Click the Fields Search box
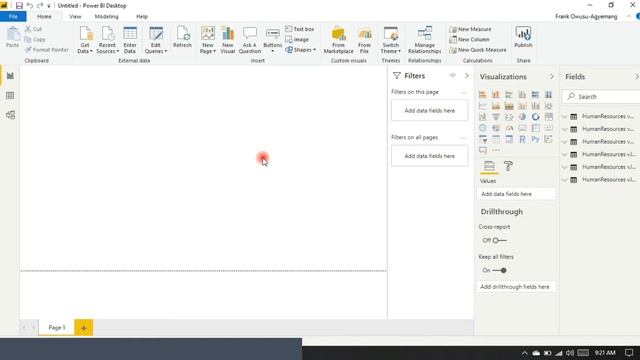 pyautogui.click(x=601, y=97)
